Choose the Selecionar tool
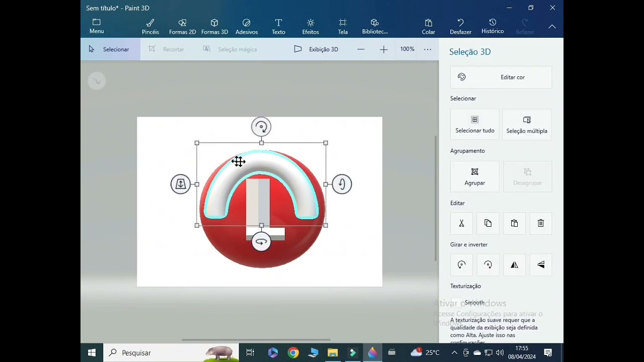Screen dimensions: 644x362 pyautogui.click(x=110, y=49)
